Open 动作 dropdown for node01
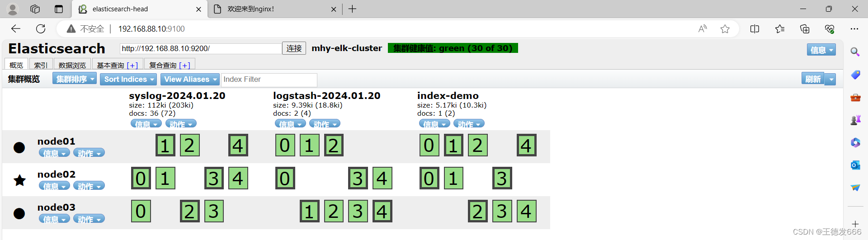868x240 pixels. (x=89, y=153)
